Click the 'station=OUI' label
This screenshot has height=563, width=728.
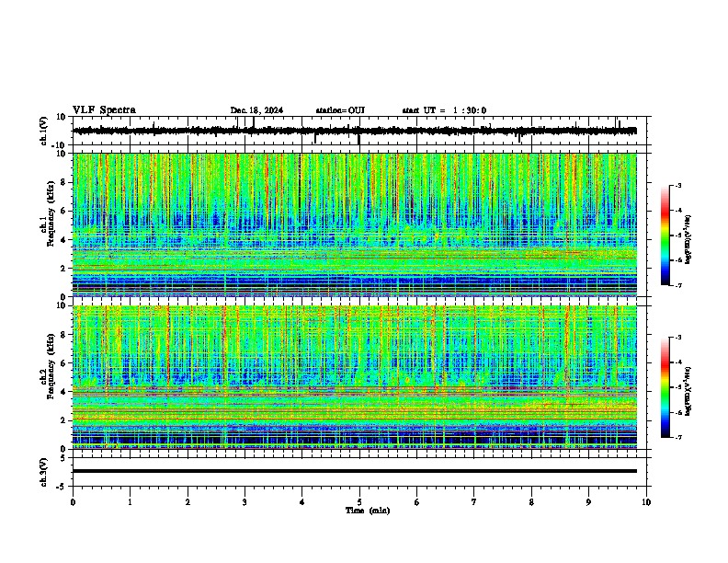[340, 110]
